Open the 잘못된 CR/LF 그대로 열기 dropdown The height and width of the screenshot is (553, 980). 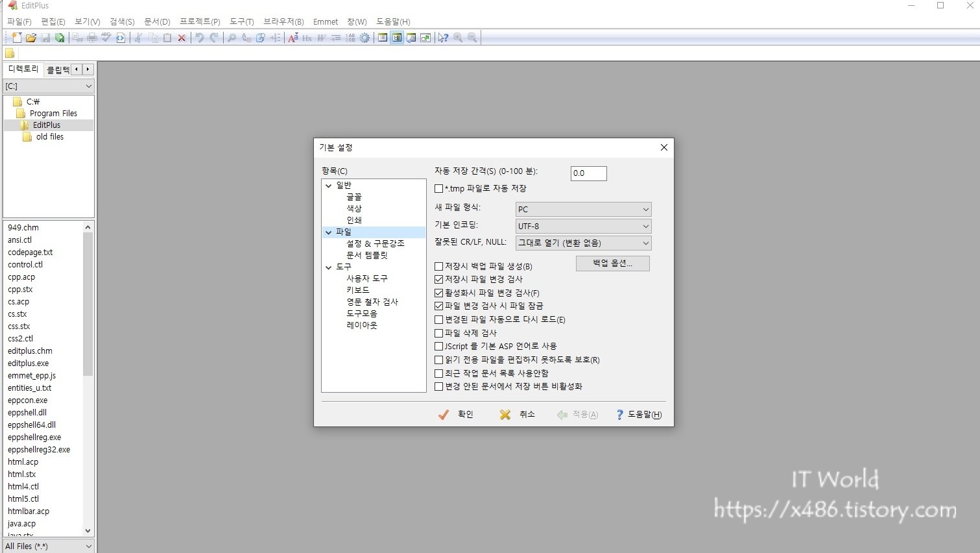pyautogui.click(x=583, y=243)
